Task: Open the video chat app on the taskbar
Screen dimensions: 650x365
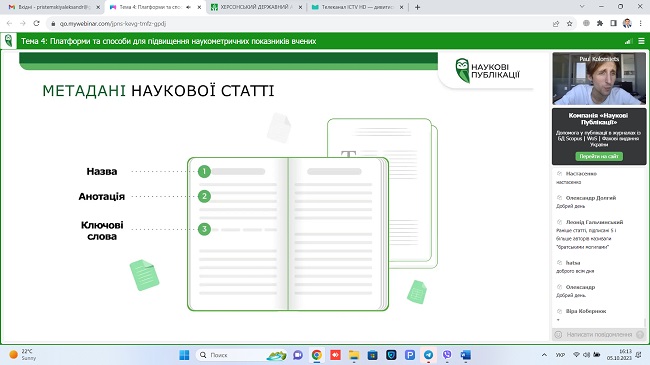Action: click(298, 355)
